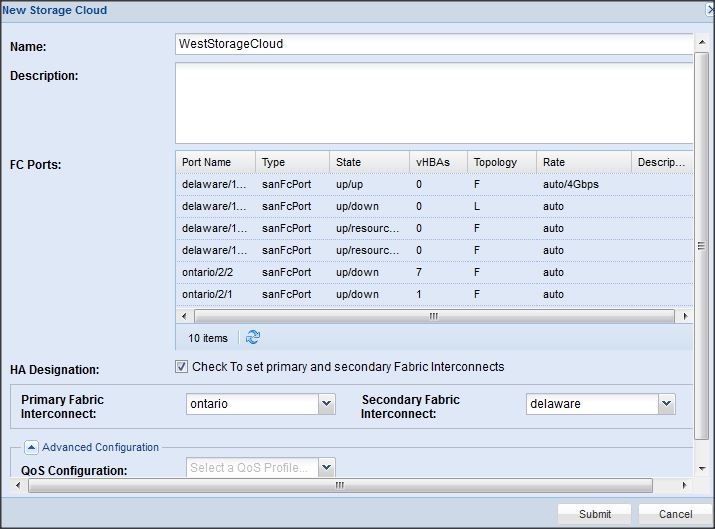Click the bottom horizontal scroll left arrow

(18, 485)
